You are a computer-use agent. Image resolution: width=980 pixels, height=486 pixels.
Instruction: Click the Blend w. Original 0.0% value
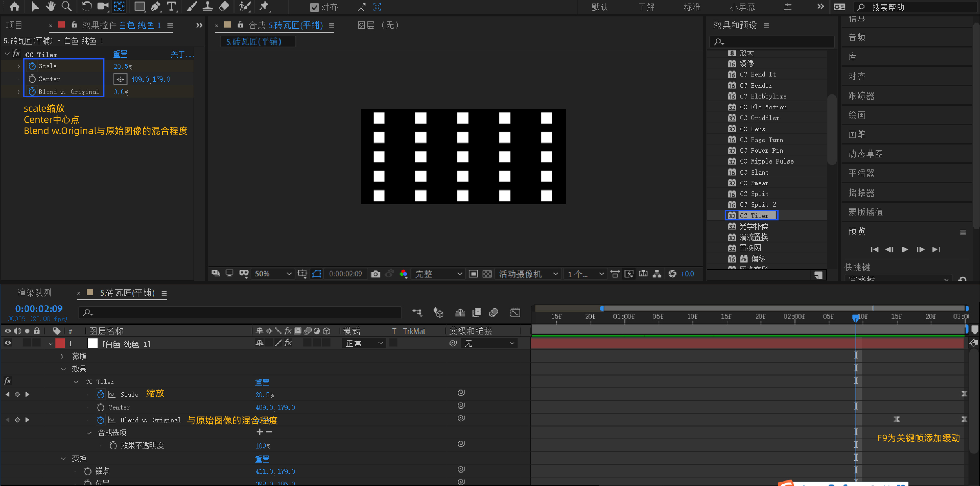[x=121, y=92]
